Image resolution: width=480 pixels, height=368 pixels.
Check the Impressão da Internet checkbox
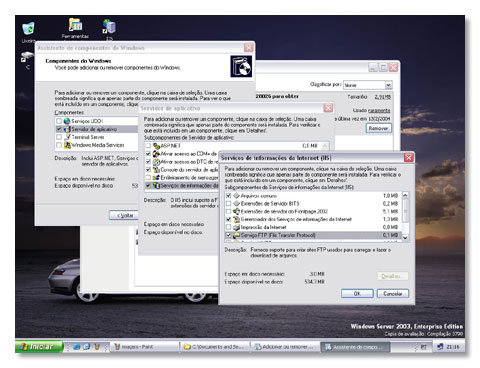[x=229, y=227]
